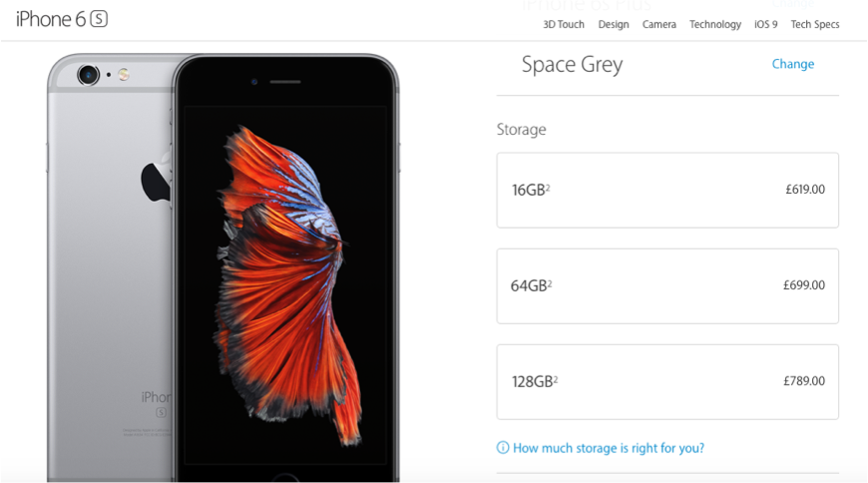
Task: Go to the Design section
Action: (x=614, y=24)
